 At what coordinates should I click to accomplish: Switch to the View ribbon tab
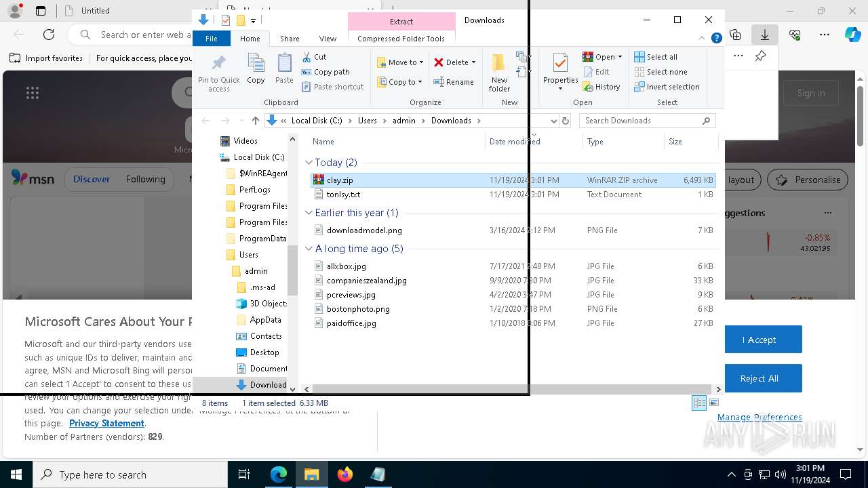tap(328, 39)
